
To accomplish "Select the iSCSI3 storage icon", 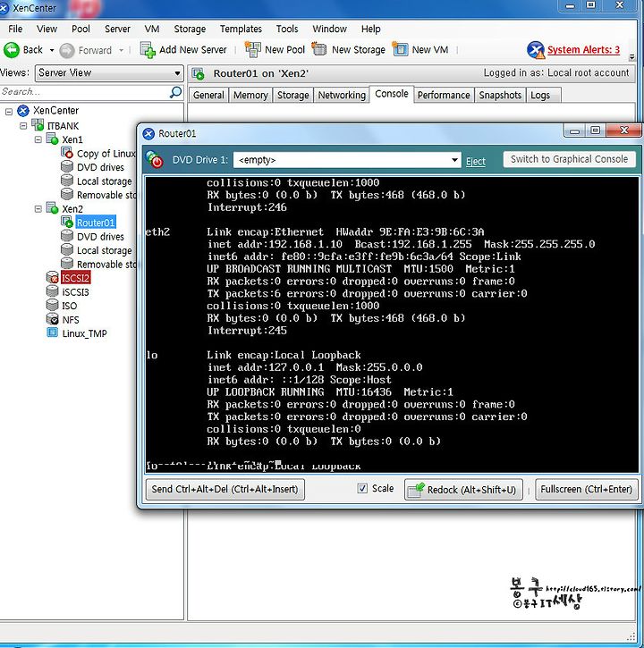I will 53,291.
